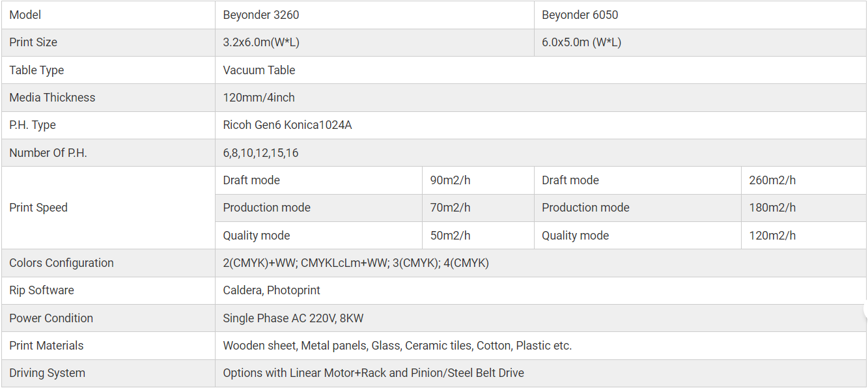The height and width of the screenshot is (388, 868).
Task: Select the 70m2/h production mode speed
Action: (x=451, y=208)
